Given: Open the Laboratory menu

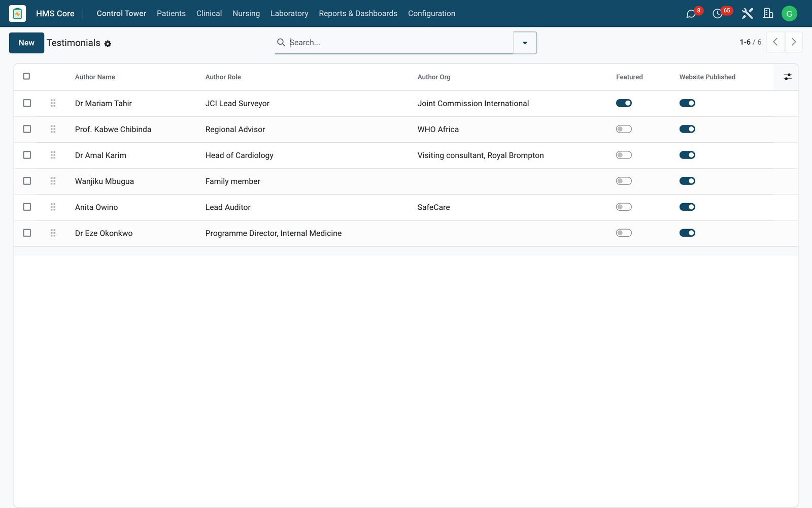Looking at the screenshot, I should [x=289, y=14].
